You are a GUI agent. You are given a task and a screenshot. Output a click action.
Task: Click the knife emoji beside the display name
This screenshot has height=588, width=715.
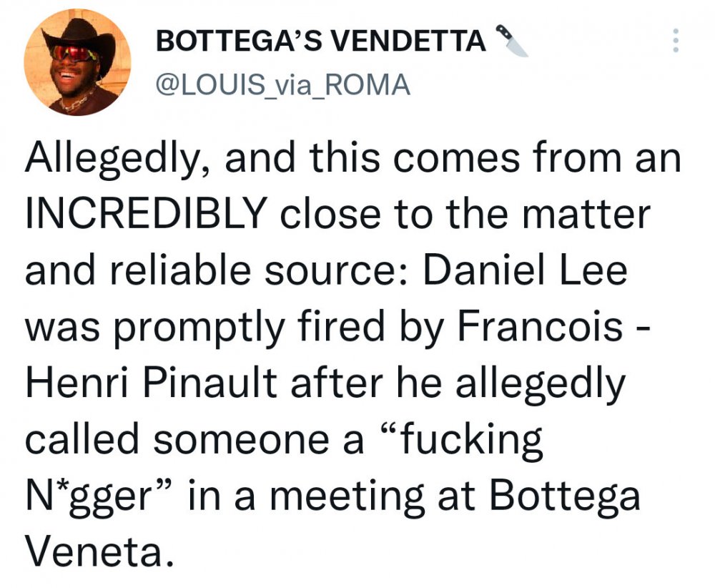[511, 41]
